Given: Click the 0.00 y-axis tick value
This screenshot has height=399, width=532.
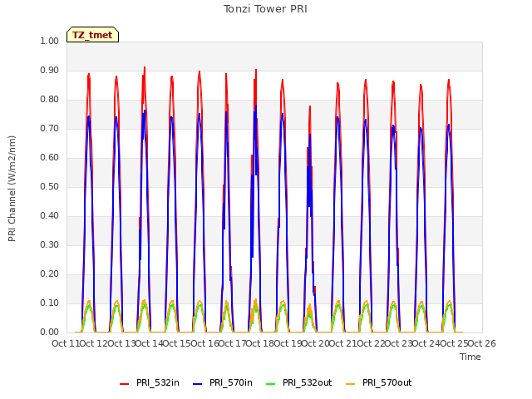Looking at the screenshot, I should pos(50,332).
